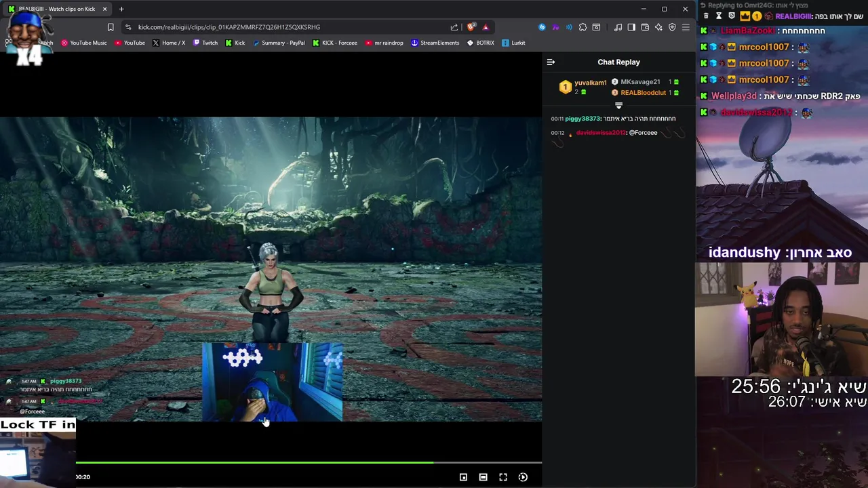Select the REALBIGIII Watch clips tab
This screenshot has width=868, height=488.
(58, 9)
